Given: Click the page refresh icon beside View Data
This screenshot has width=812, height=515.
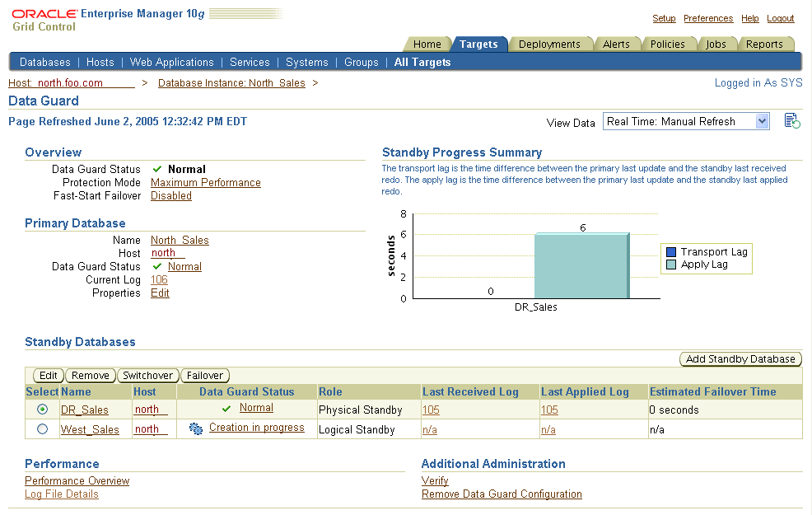Looking at the screenshot, I should tap(792, 121).
